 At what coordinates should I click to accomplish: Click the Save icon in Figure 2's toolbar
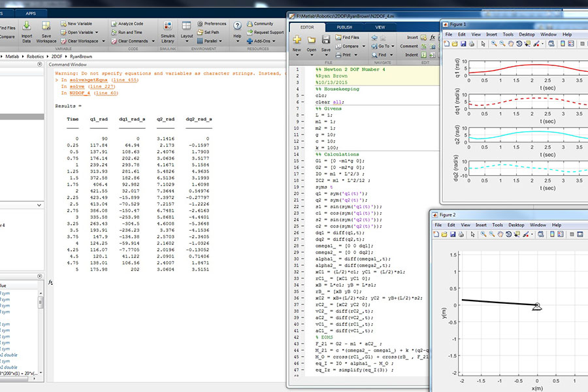pos(453,235)
